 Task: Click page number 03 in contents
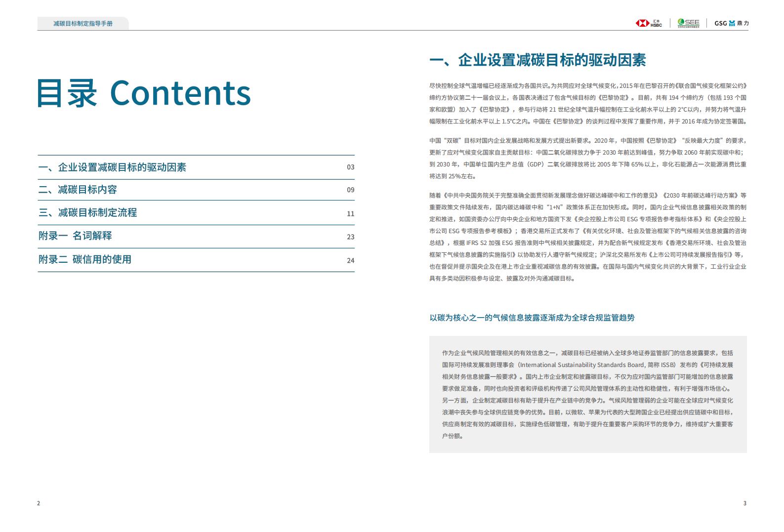click(350, 167)
